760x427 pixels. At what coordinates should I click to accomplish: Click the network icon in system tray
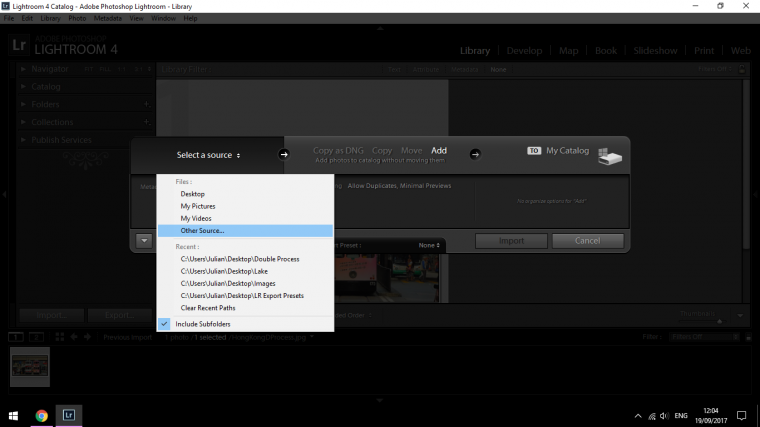pyautogui.click(x=652, y=416)
